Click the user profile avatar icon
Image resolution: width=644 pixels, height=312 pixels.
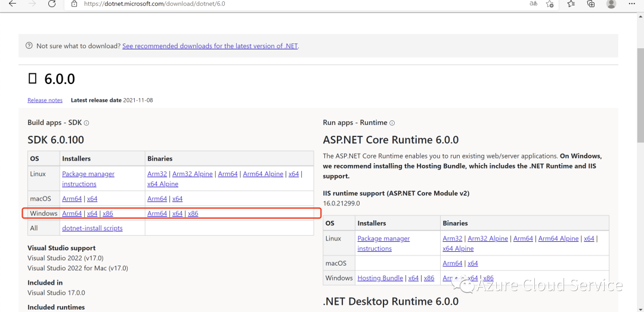click(x=611, y=4)
